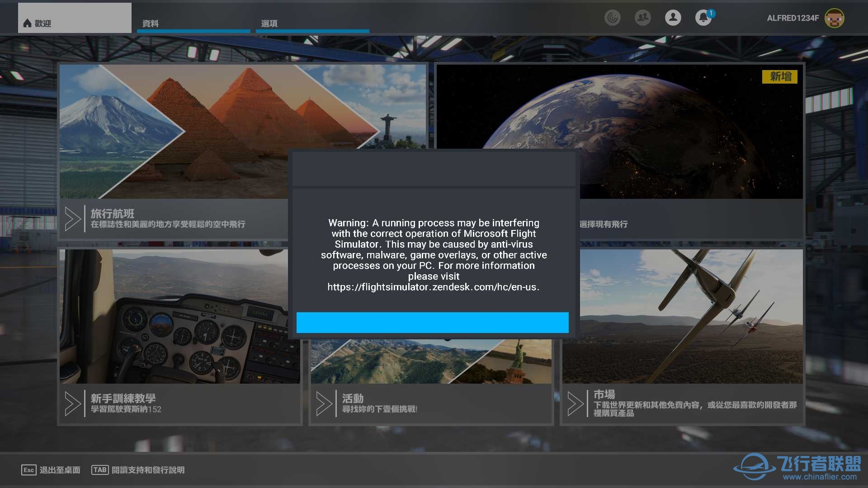Click the arrow icon beside 旅行航班
Viewport: 868px width, 488px height.
72,219
